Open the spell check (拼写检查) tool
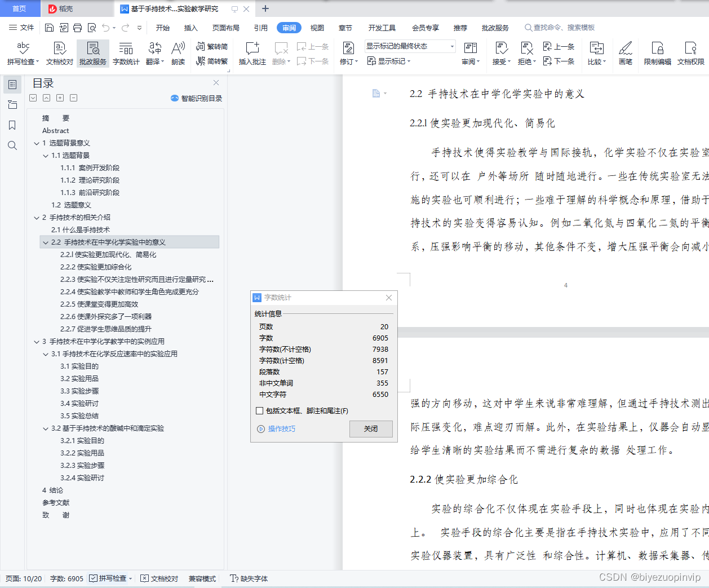 23,54
